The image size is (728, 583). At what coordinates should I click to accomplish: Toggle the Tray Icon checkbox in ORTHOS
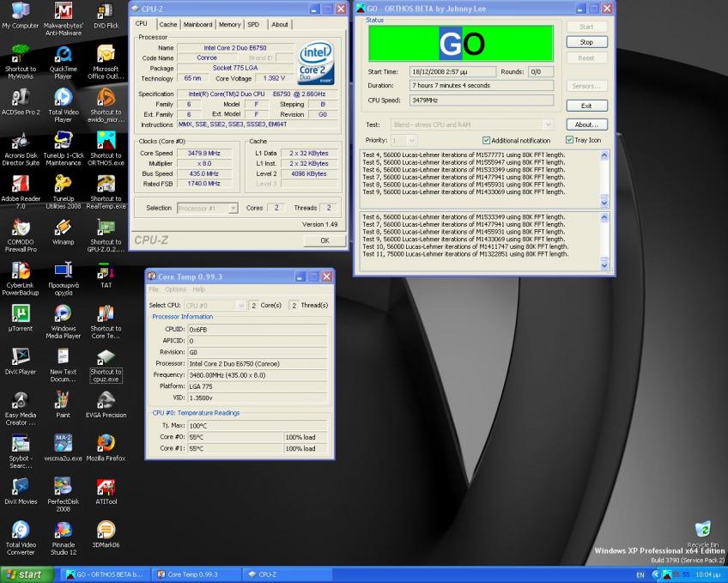[x=569, y=140]
